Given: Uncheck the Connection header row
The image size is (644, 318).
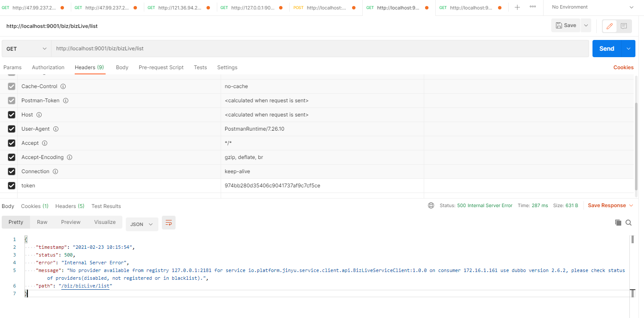Looking at the screenshot, I should 11,171.
